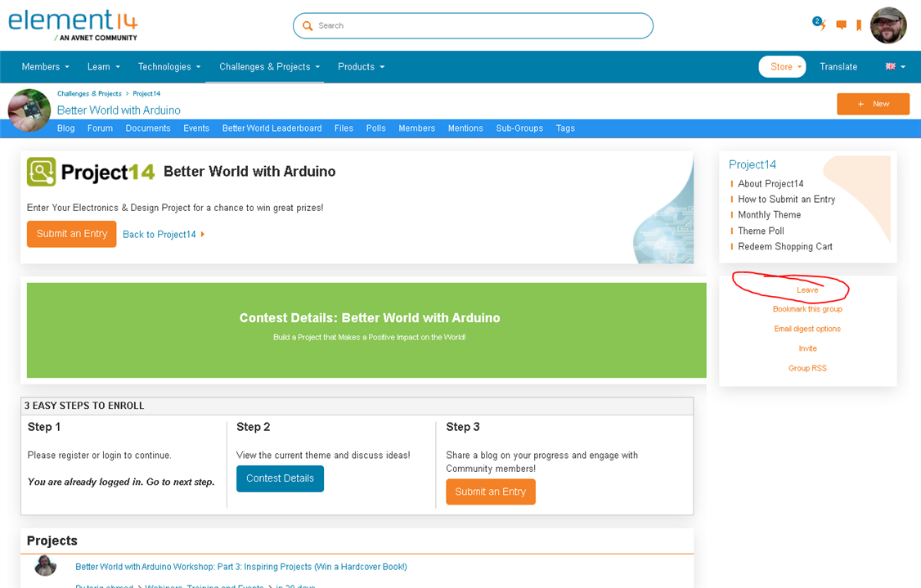The width and height of the screenshot is (921, 588).
Task: Open the Monthly Theme link
Action: click(x=769, y=215)
